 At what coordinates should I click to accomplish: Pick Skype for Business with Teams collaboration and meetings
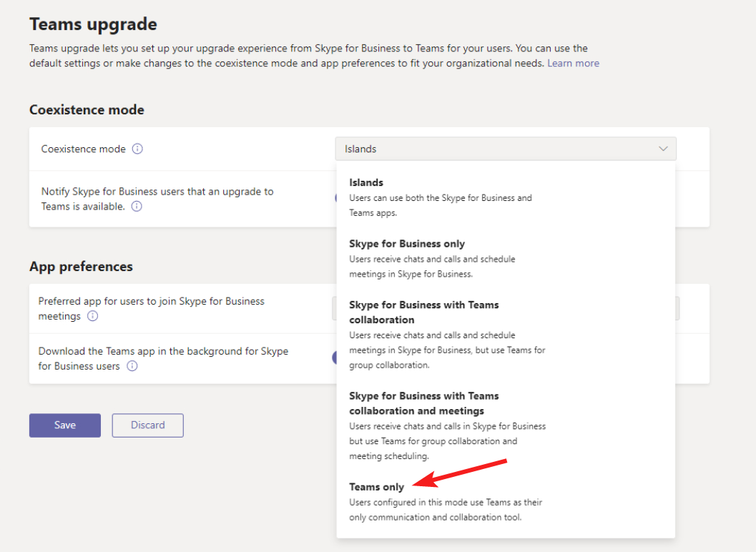click(505, 425)
